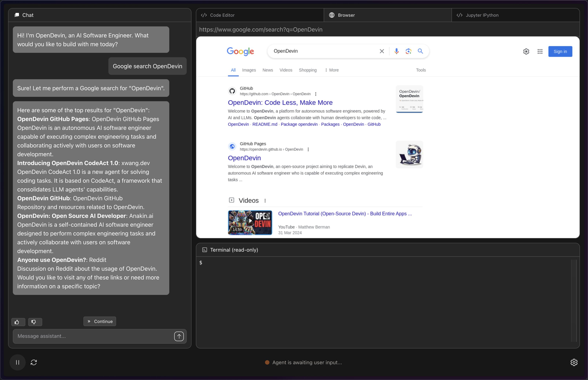588x380 pixels.
Task: Open the 'OpenDevin' GitHub Pages result title
Action: [244, 158]
